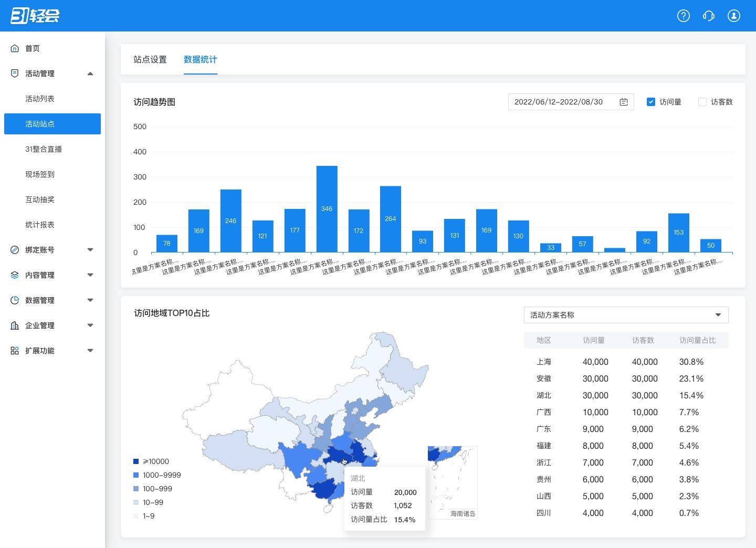The image size is (756, 548).
Task: Click the 四川 table row
Action: (x=626, y=513)
